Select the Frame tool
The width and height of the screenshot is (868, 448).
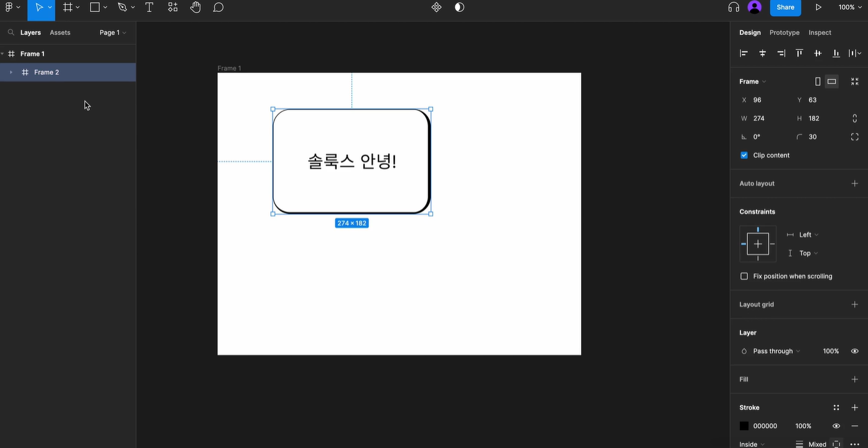click(x=67, y=7)
